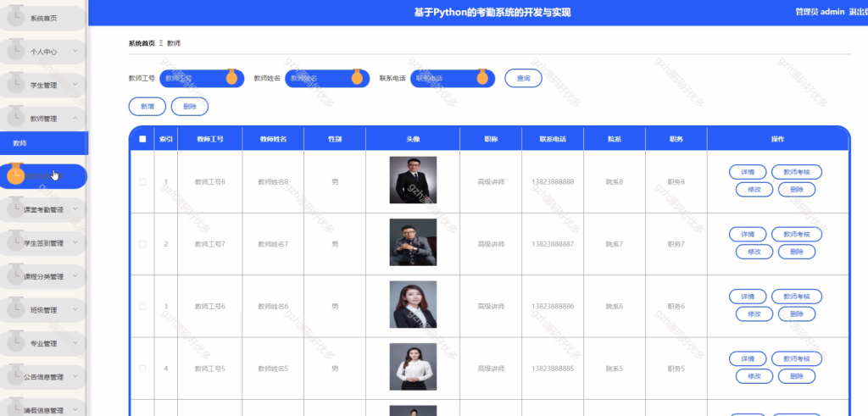Check the row checkbox for 教师工号6
This screenshot has height=416, width=868.
[x=142, y=306]
